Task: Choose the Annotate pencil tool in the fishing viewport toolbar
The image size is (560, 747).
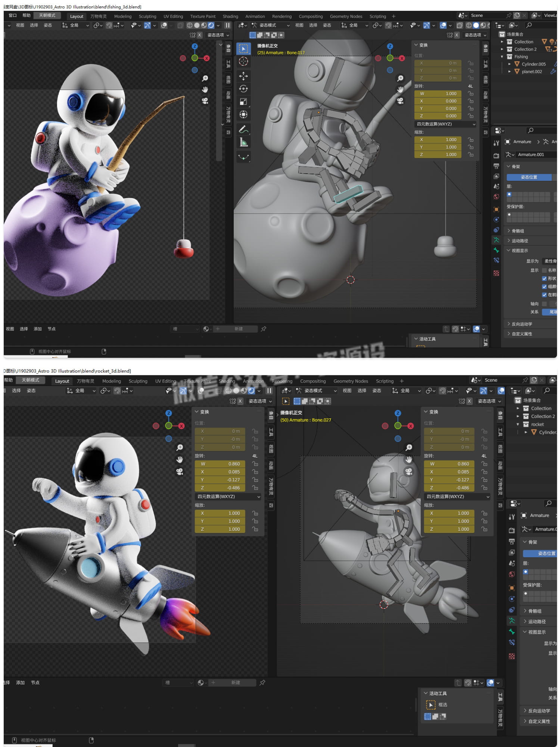Action: click(243, 130)
